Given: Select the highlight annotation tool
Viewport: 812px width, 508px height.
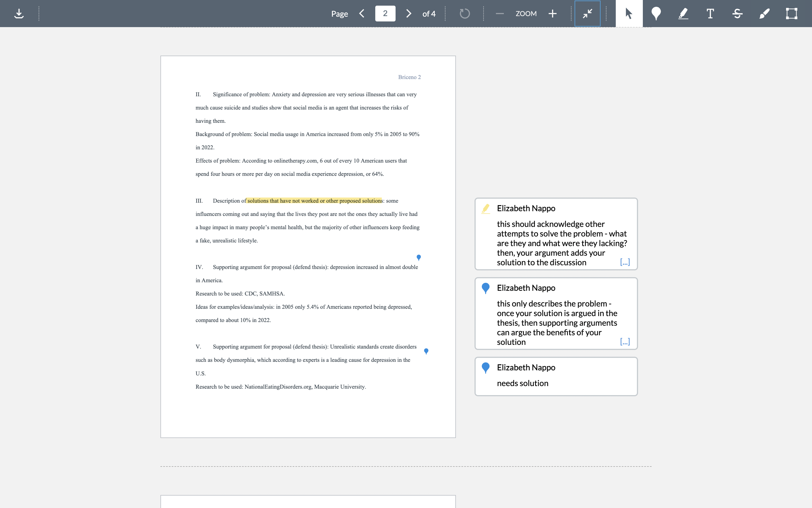Looking at the screenshot, I should point(683,14).
